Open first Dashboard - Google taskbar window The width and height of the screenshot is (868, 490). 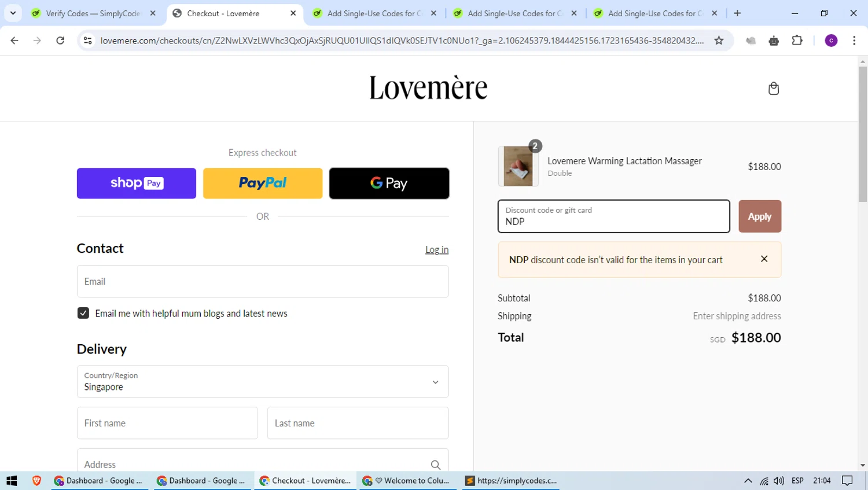(99, 481)
